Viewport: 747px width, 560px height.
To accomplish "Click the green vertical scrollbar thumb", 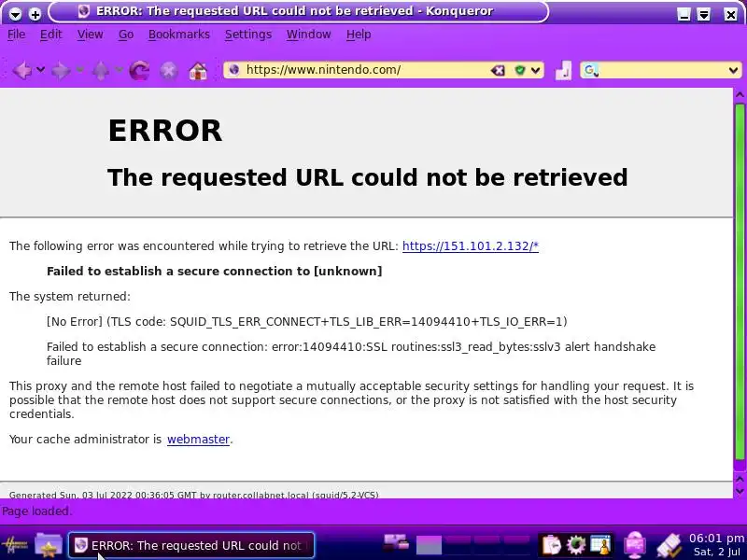I will click(x=740, y=281).
